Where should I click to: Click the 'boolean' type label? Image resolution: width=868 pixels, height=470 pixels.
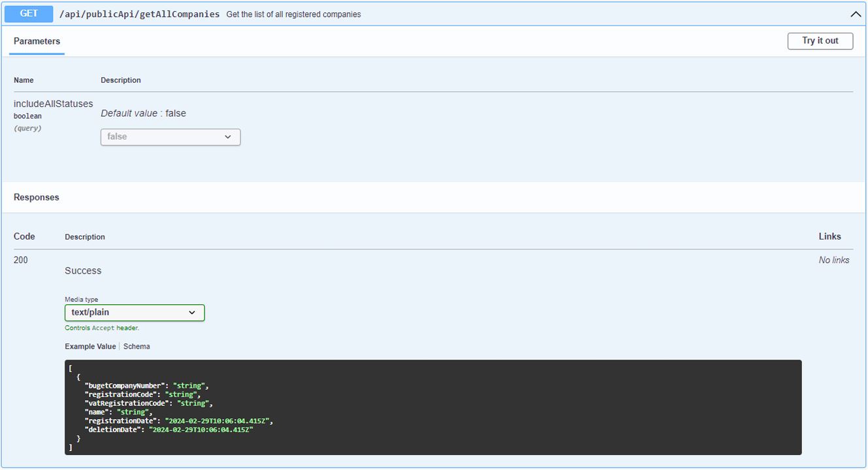(x=27, y=116)
